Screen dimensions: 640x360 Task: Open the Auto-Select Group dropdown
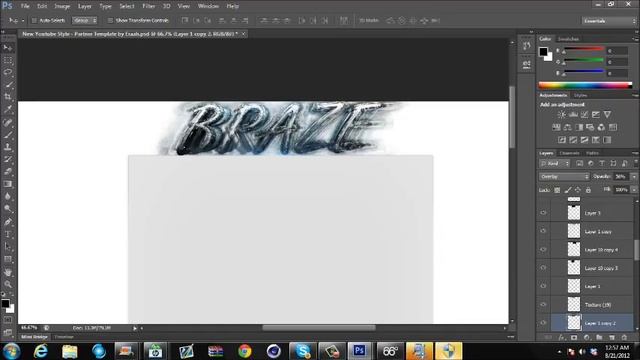pyautogui.click(x=84, y=20)
